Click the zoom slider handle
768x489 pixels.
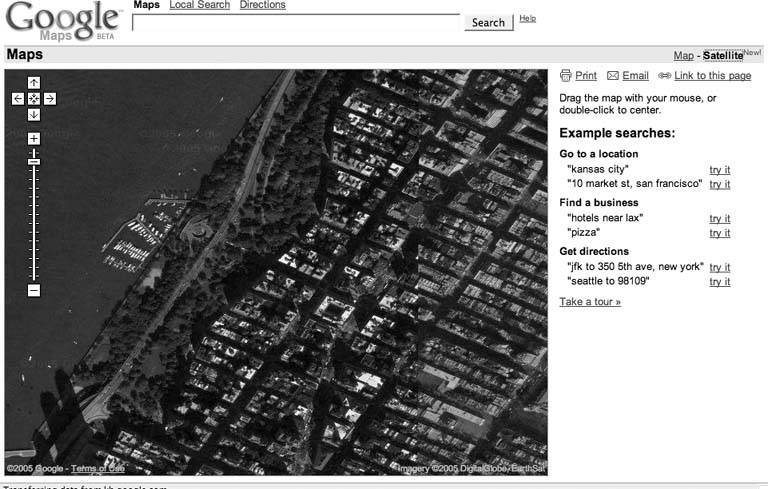point(33,161)
